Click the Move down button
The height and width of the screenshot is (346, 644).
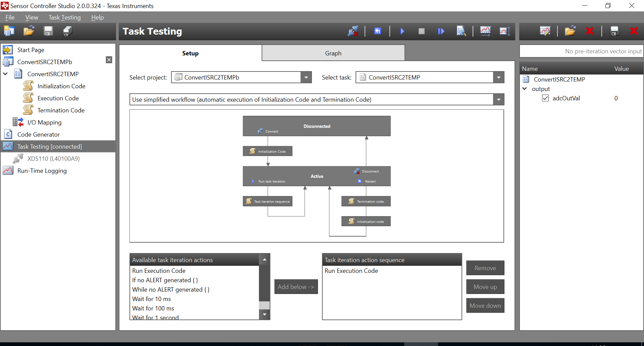point(485,306)
